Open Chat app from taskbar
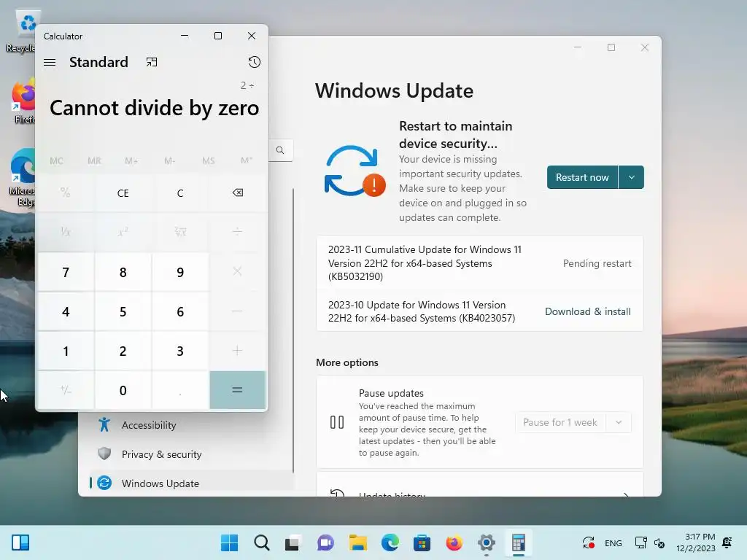The image size is (747, 560). tap(326, 542)
